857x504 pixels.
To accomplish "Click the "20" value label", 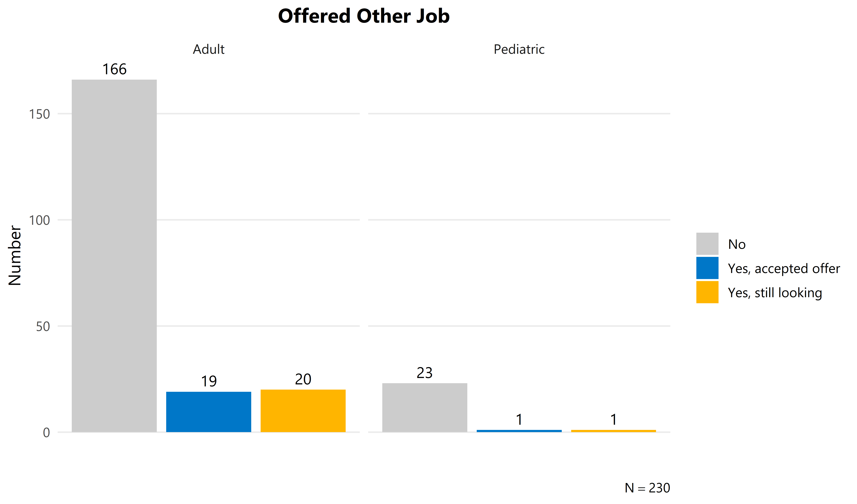I will [303, 379].
